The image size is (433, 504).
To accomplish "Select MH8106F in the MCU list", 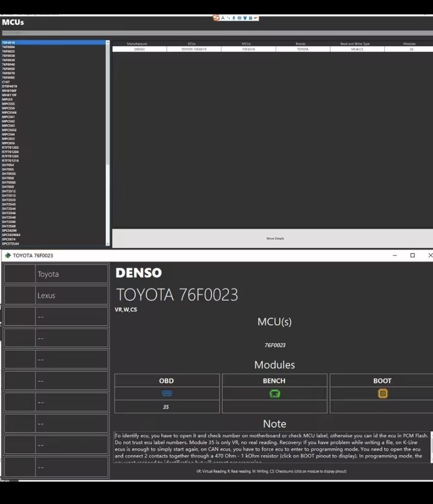I will click(9, 91).
